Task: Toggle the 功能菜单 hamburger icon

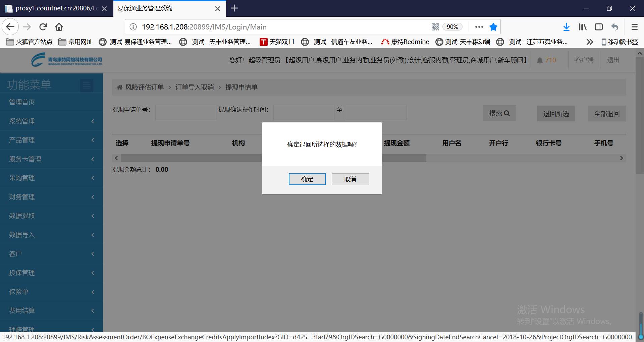Action: tap(87, 85)
